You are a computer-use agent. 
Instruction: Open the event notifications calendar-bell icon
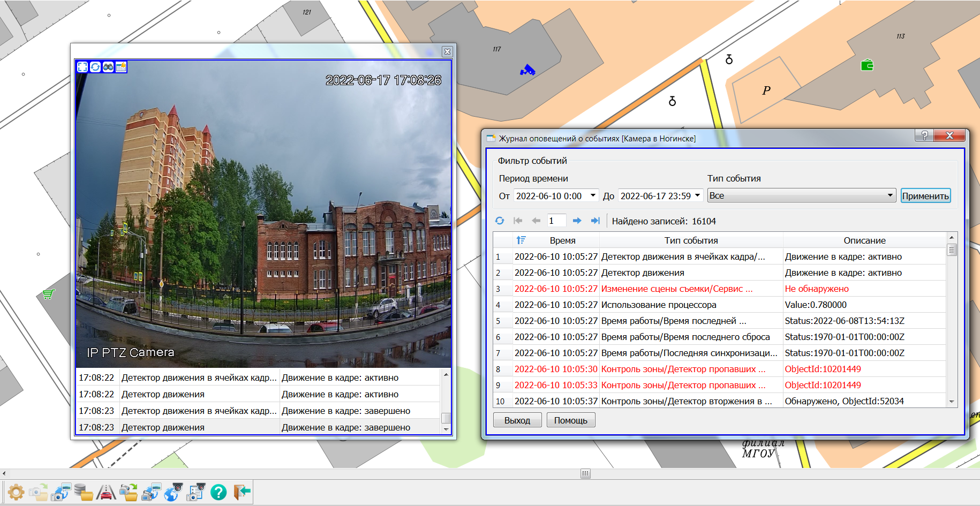[121, 67]
